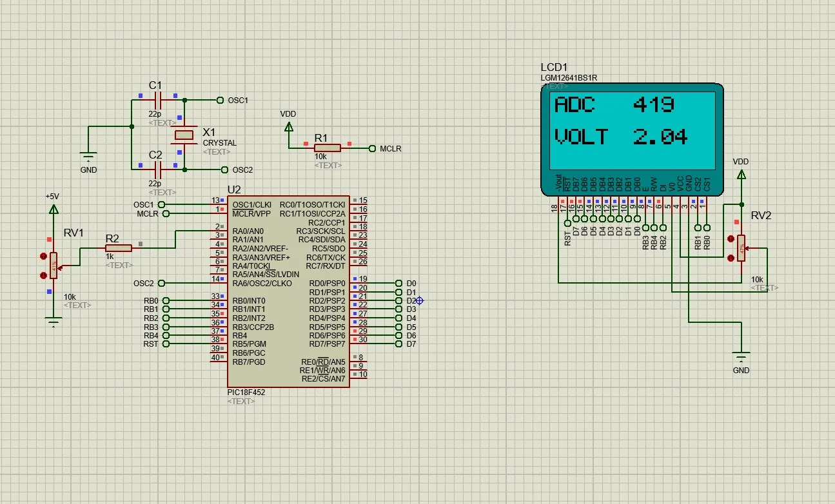Viewport: 835px width, 504px height.
Task: Select the ground symbol near crystal circuit
Action: point(88,156)
